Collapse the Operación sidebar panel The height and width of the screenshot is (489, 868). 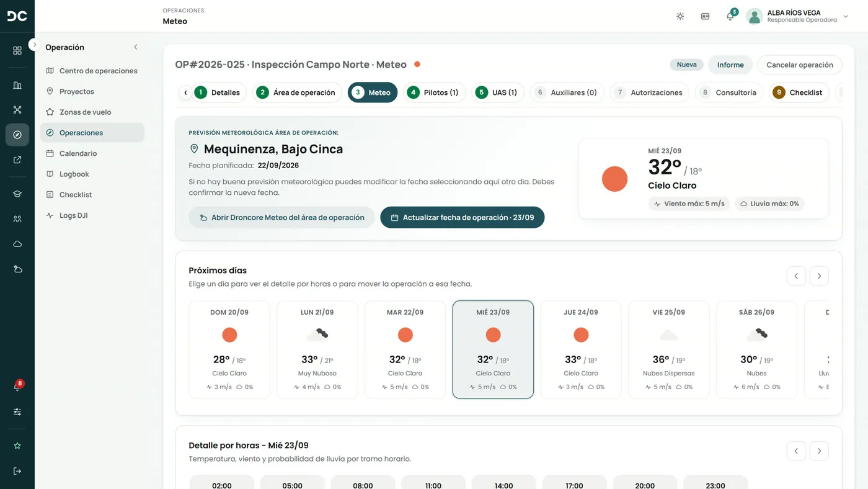tap(136, 47)
